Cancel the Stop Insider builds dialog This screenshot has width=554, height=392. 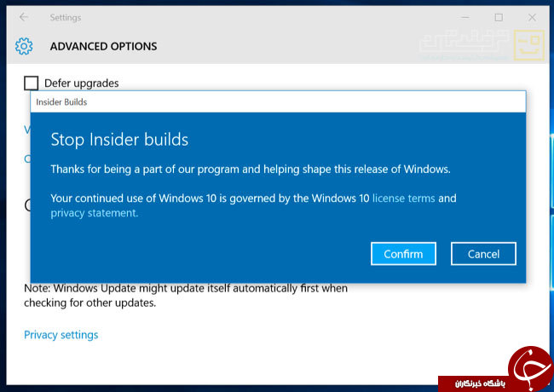[x=483, y=254]
